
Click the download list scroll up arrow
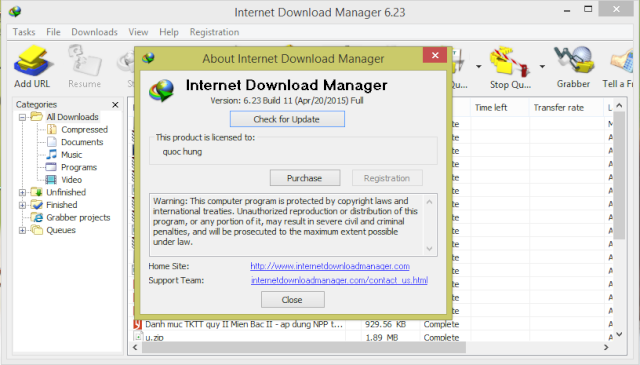[x=619, y=106]
